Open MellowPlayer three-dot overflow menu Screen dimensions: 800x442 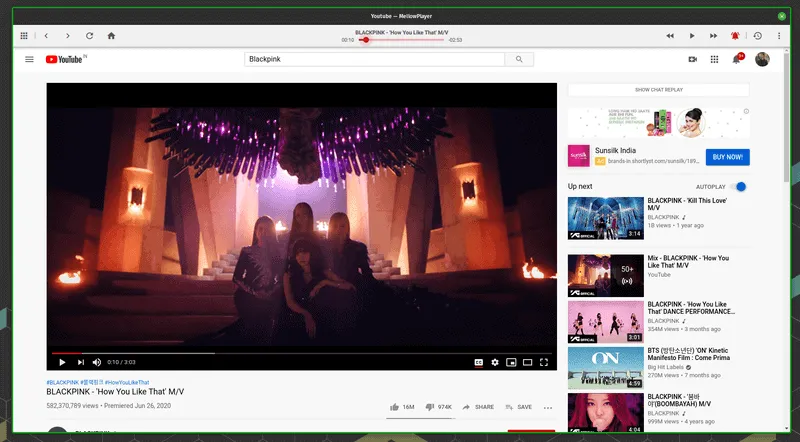[x=778, y=36]
